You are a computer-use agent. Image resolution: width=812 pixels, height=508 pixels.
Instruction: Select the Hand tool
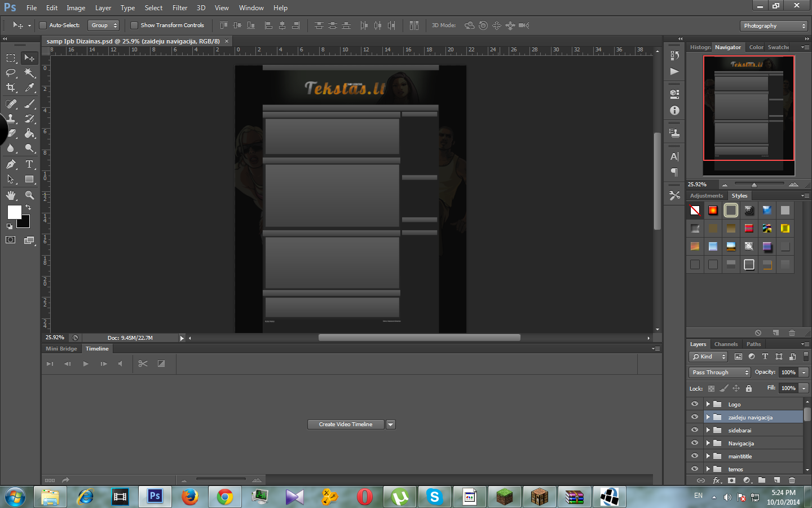11,195
